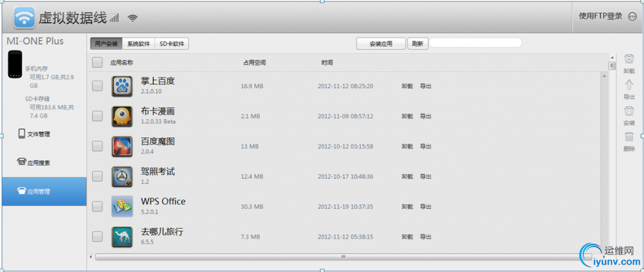Click the outer vertical scrollbar up arrow

tap(613, 57)
